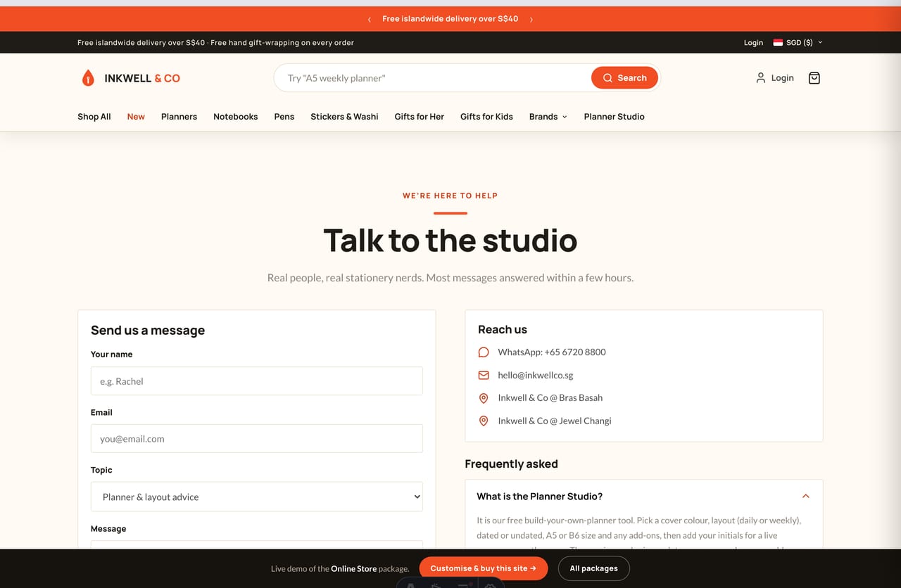
Task: Click the Email input field
Action: [257, 438]
